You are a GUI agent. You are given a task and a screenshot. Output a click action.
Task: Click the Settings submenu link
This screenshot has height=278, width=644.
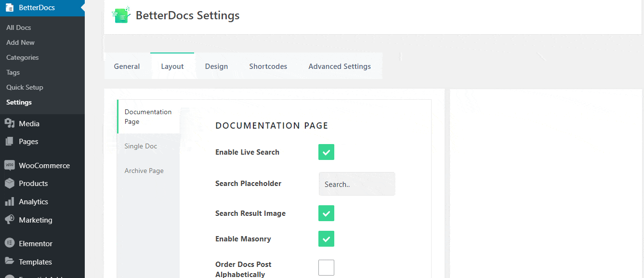[19, 102]
